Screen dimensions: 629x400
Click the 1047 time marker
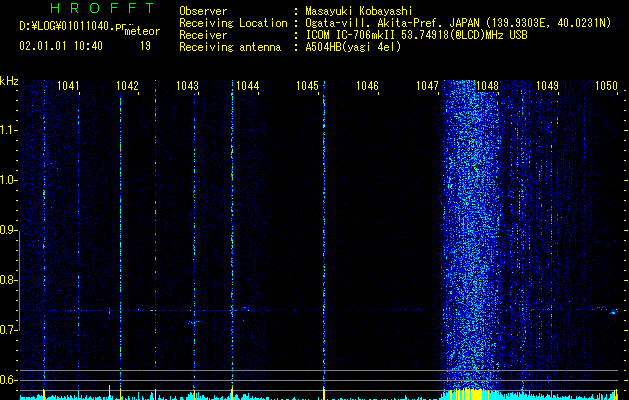[427, 86]
